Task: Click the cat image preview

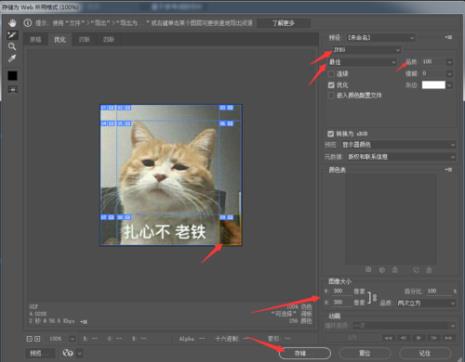Action: tap(171, 175)
